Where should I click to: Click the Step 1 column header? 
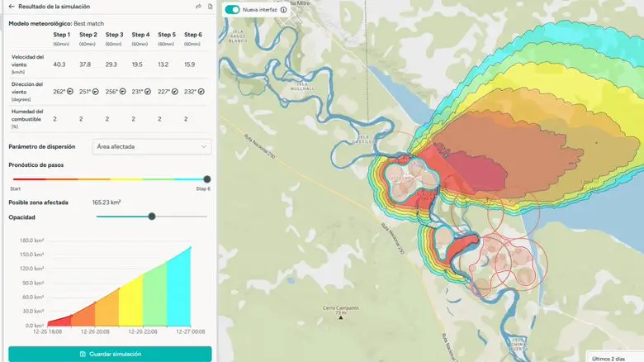coord(61,35)
